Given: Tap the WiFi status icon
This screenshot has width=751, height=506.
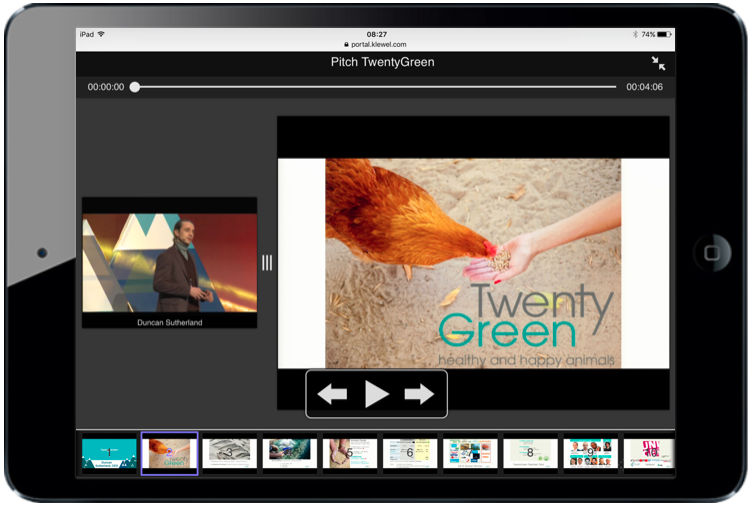Looking at the screenshot, I should pyautogui.click(x=101, y=34).
